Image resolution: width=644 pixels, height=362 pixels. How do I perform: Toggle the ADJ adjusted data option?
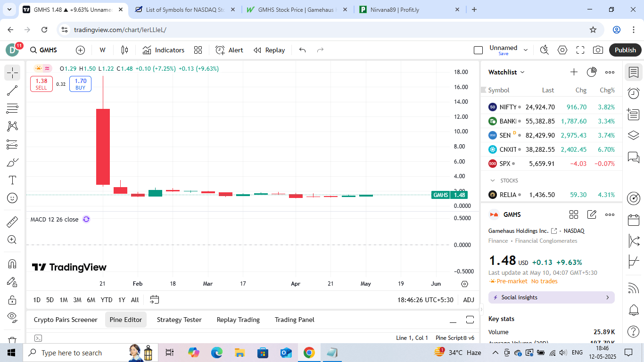(x=469, y=300)
